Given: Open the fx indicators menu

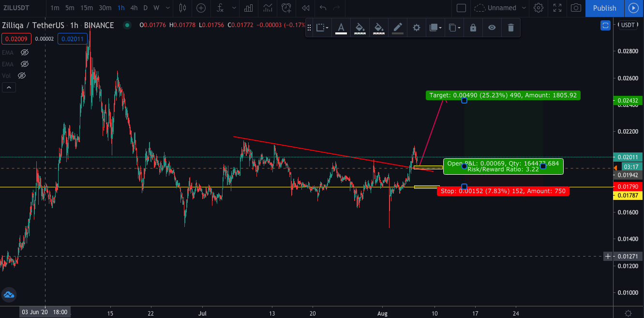Looking at the screenshot, I should [x=220, y=8].
